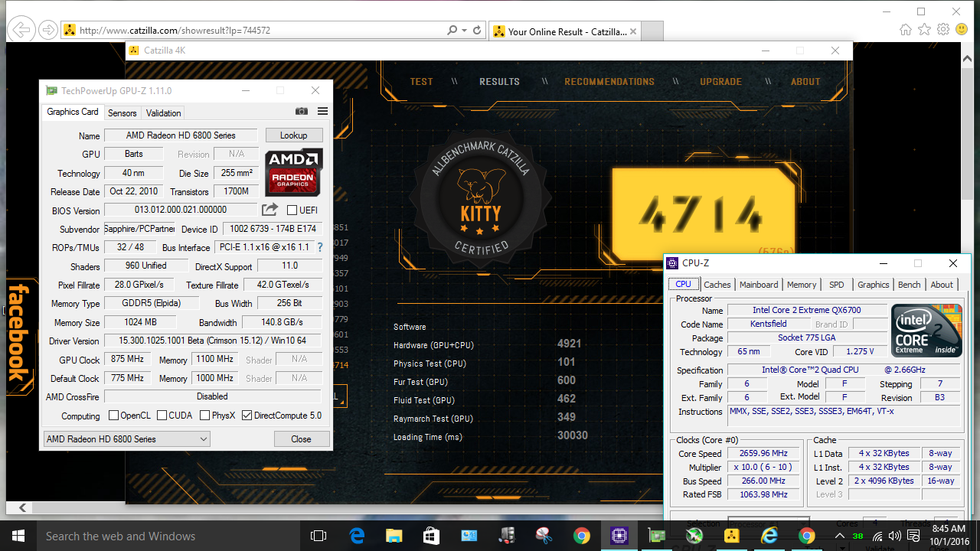The image size is (980, 551).
Task: Switch to GPU-Z Validation tab
Action: [x=164, y=112]
